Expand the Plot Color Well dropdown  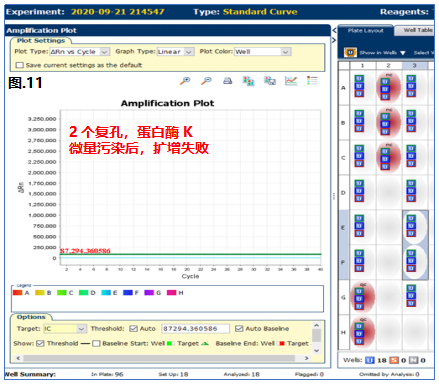(263, 52)
